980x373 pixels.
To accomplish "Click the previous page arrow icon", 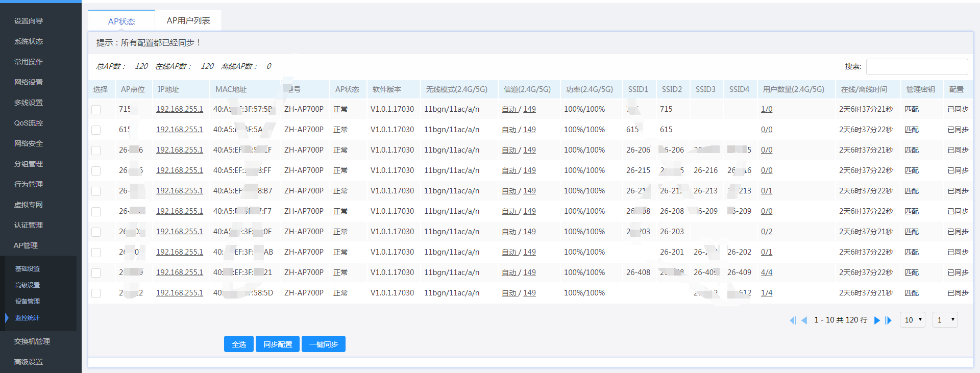I will (x=804, y=320).
